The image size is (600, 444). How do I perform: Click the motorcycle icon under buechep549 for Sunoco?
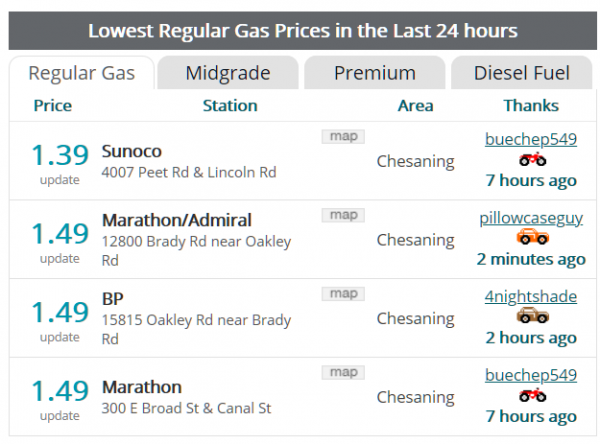point(532,160)
